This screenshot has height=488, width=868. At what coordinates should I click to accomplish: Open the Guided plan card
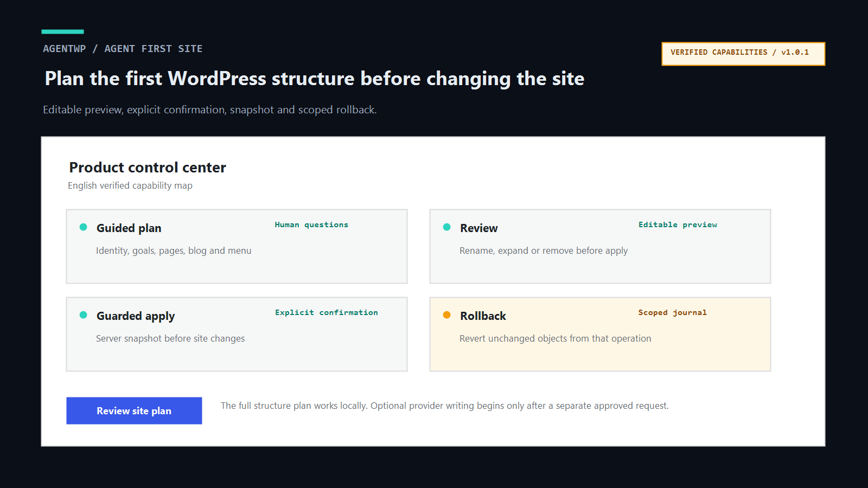[237, 246]
